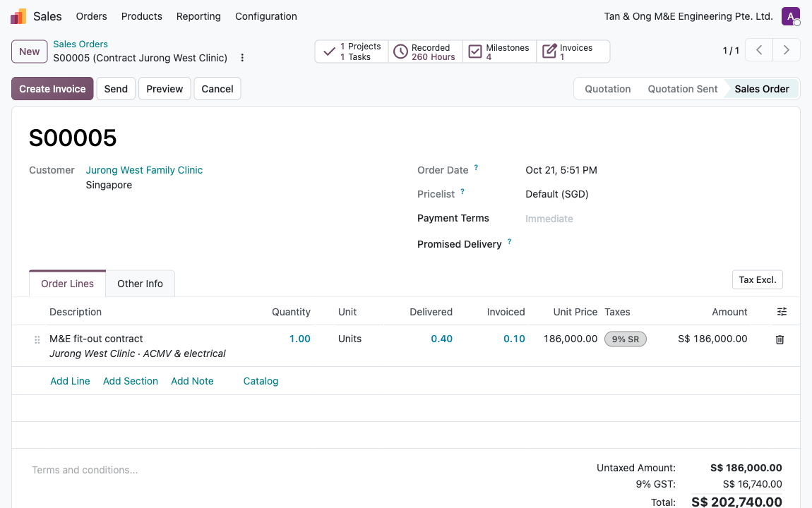812x508 pixels.
Task: Click the Quantity column header
Action: coord(291,311)
